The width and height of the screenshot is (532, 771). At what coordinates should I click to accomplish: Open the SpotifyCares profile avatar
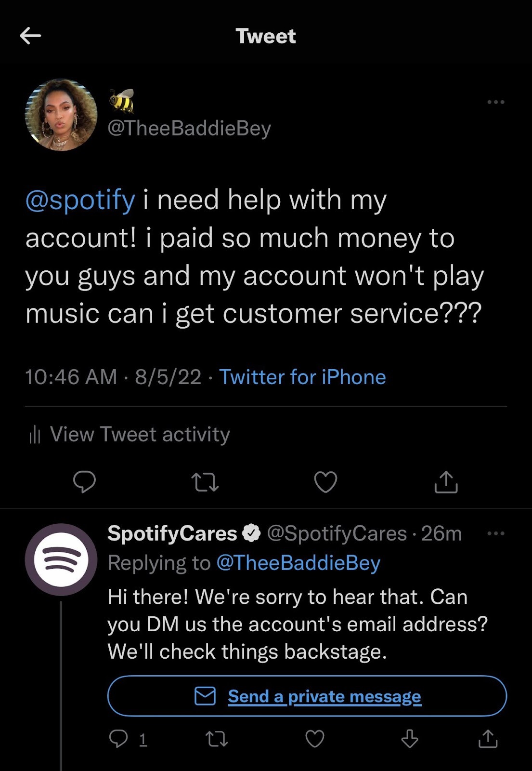(x=61, y=559)
